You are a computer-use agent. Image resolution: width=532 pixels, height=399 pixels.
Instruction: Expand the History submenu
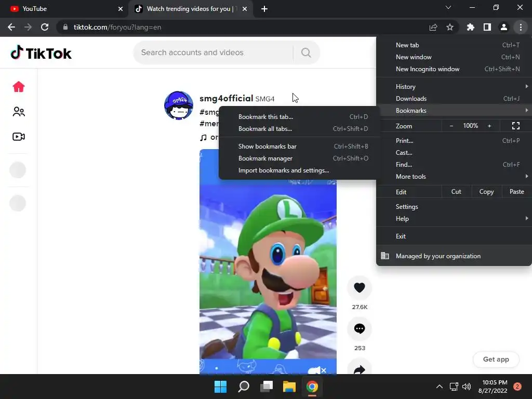click(454, 87)
